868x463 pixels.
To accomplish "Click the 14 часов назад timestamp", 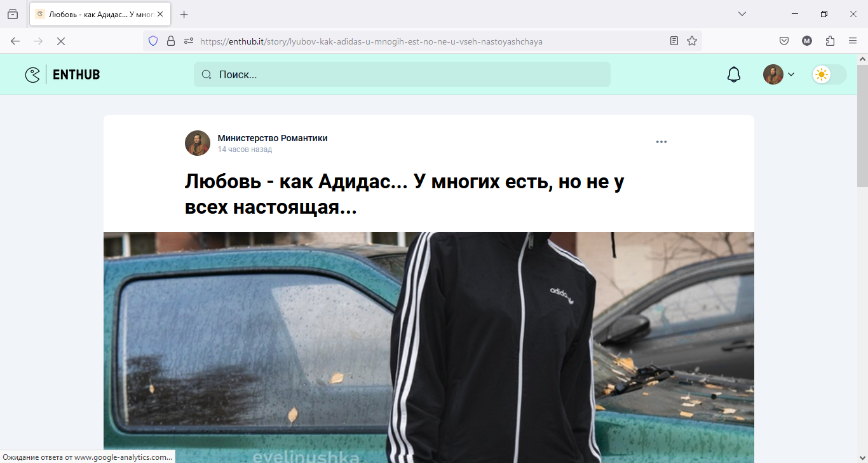I will (x=245, y=149).
